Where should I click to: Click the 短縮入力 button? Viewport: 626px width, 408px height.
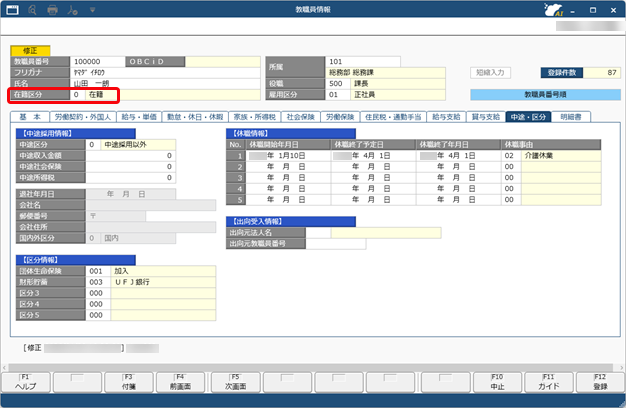[x=490, y=73]
